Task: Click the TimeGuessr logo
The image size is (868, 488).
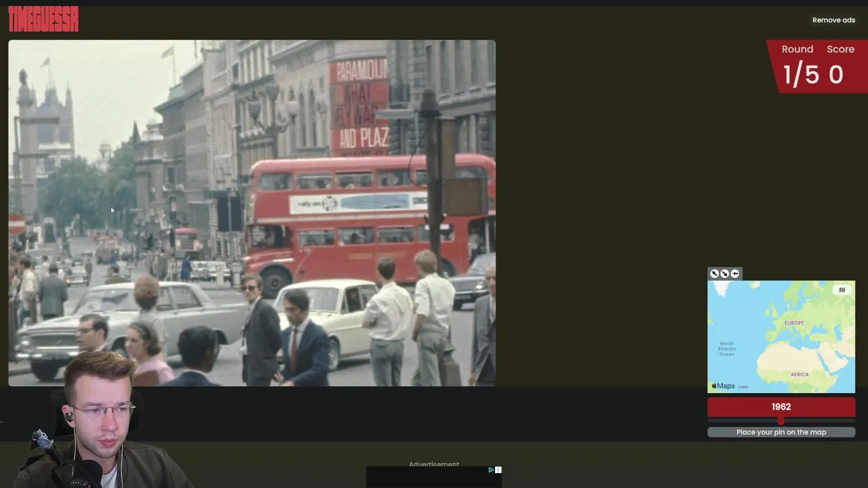Action: pos(43,19)
